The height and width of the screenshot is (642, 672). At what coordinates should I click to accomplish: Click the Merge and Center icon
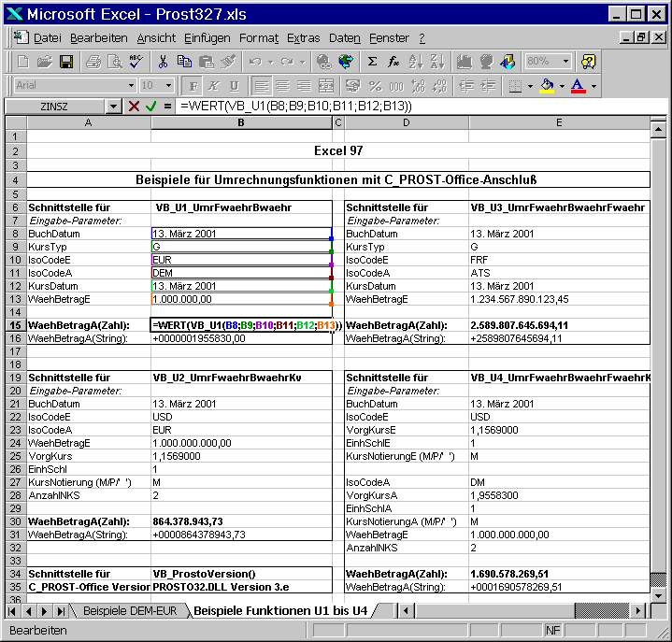click(326, 86)
